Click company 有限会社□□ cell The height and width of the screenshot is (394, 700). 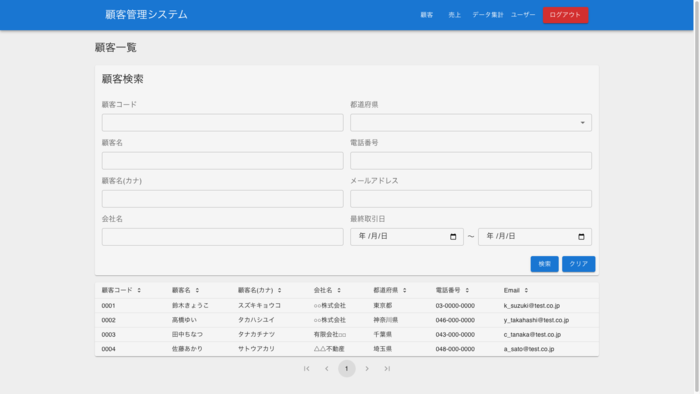[x=330, y=335]
